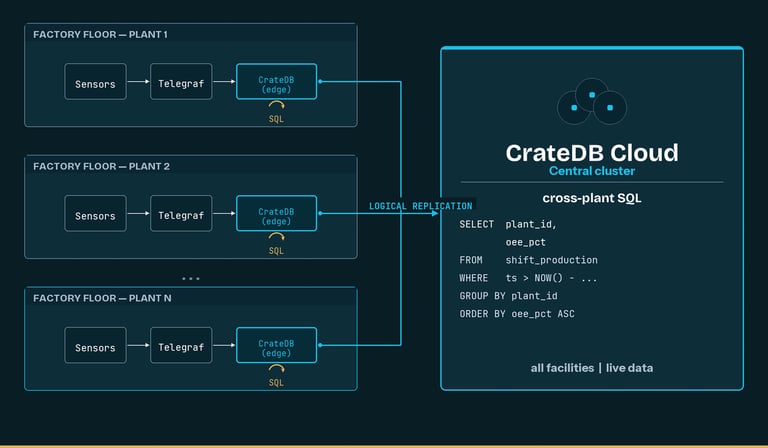This screenshot has height=448, width=768.
Task: Click the 'SQL' label under Plant N CrateDB
Action: point(276,382)
